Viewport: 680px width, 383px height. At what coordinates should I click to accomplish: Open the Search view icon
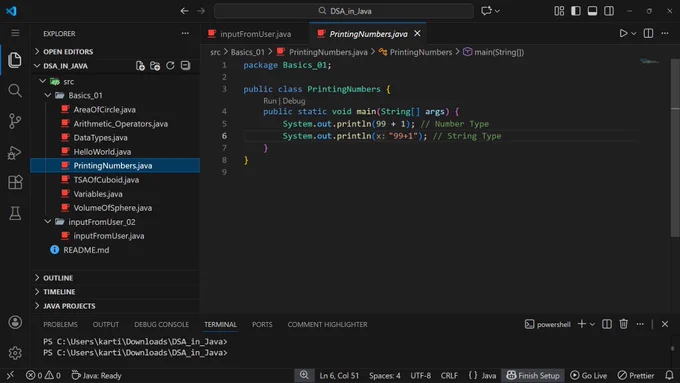pos(15,90)
